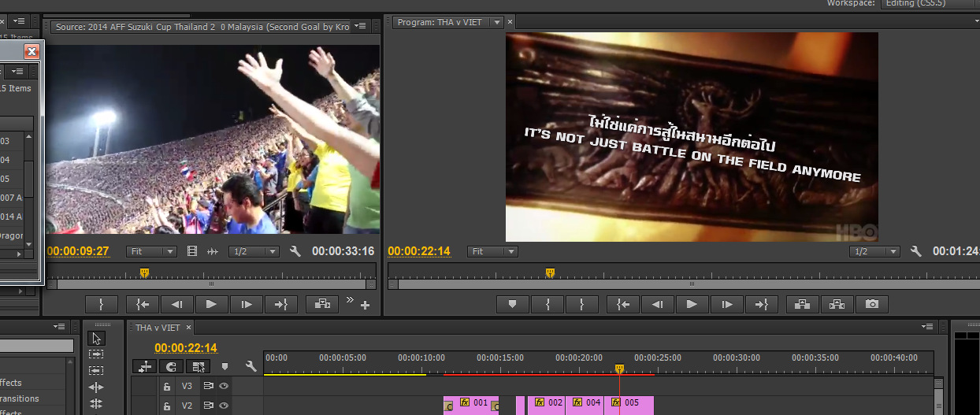Screen dimensions: 980x415
Task: Select the THA v VIET timeline tab
Action: point(158,328)
